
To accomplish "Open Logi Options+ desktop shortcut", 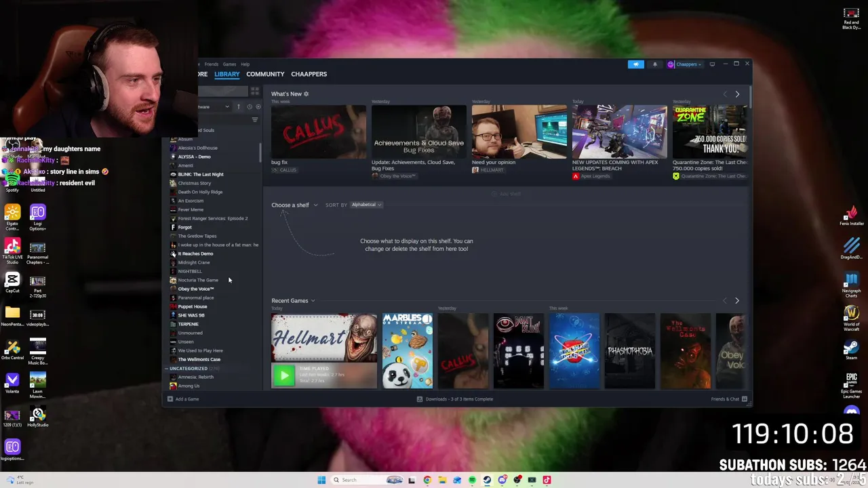I will [x=38, y=217].
